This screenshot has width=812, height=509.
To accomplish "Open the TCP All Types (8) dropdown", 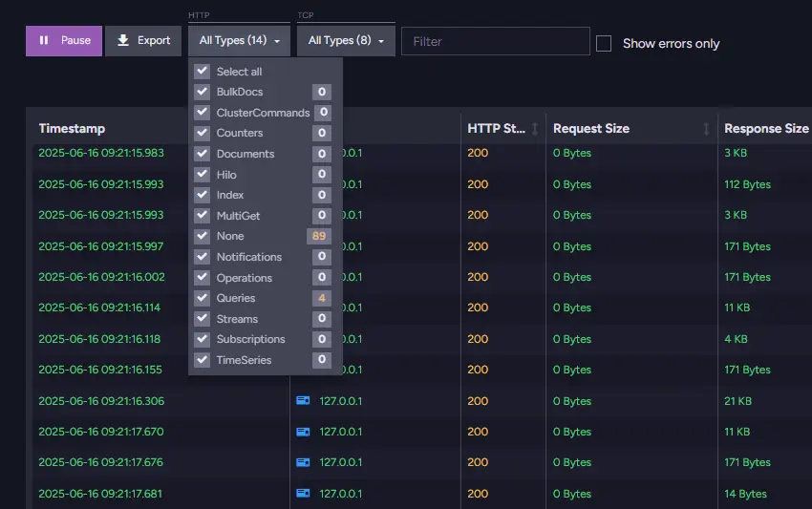I will pos(346,40).
